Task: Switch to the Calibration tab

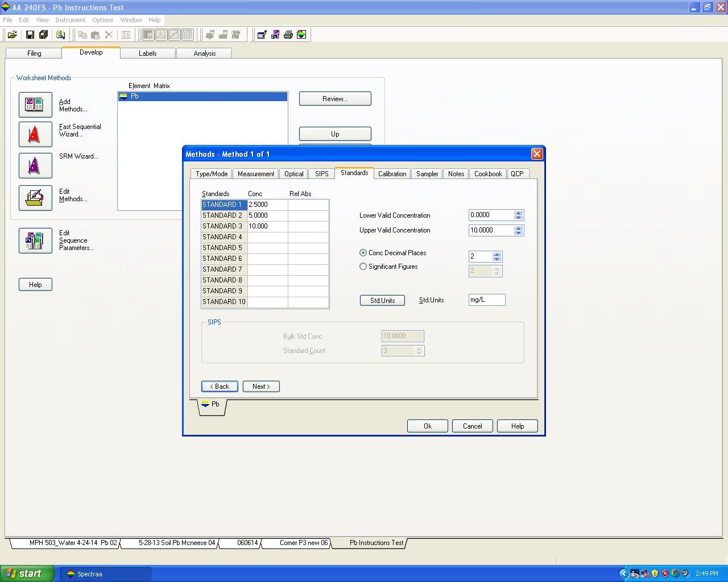Action: (392, 174)
